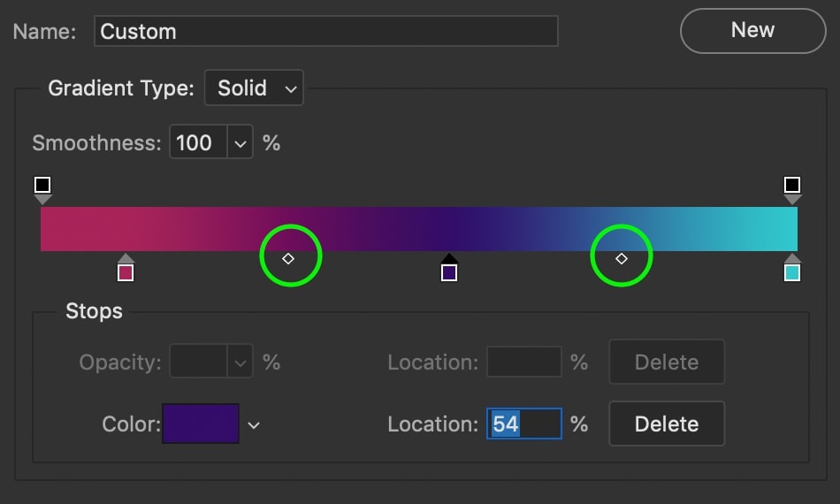
Task: Click the left opacity stop above the gradient
Action: click(42, 186)
